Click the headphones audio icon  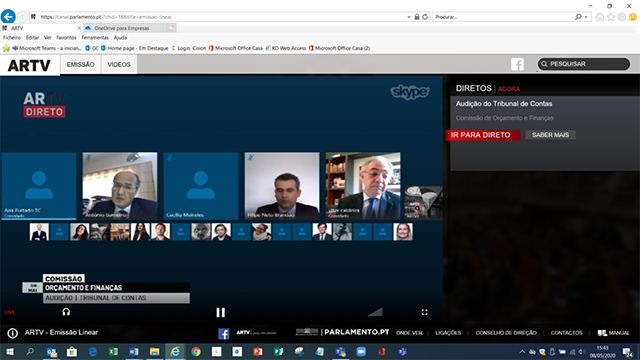point(66,312)
